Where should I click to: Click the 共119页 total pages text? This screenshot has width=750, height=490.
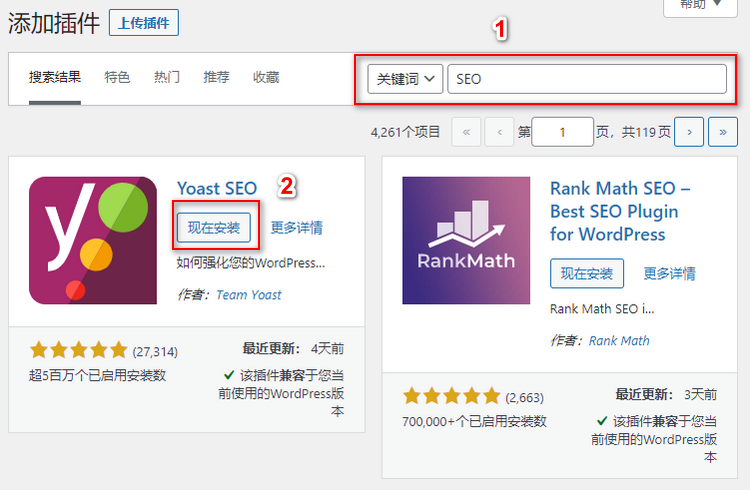click(646, 132)
